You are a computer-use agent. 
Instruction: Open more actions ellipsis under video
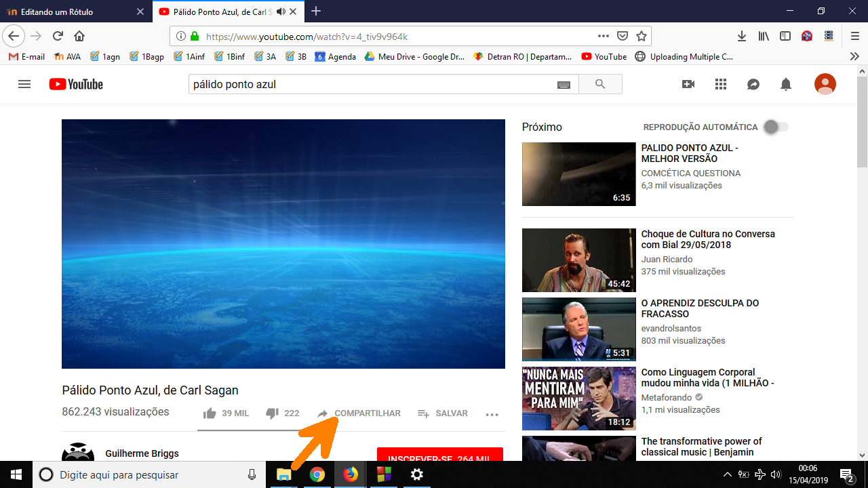tap(492, 414)
